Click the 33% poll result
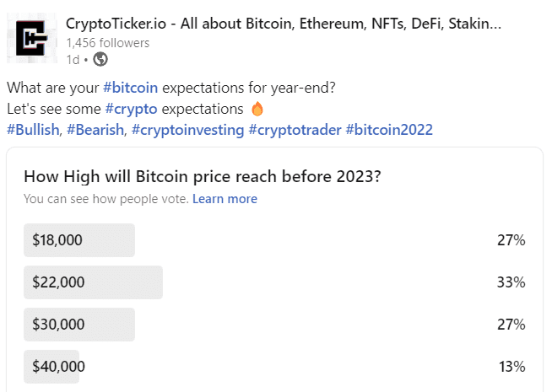 click(511, 282)
